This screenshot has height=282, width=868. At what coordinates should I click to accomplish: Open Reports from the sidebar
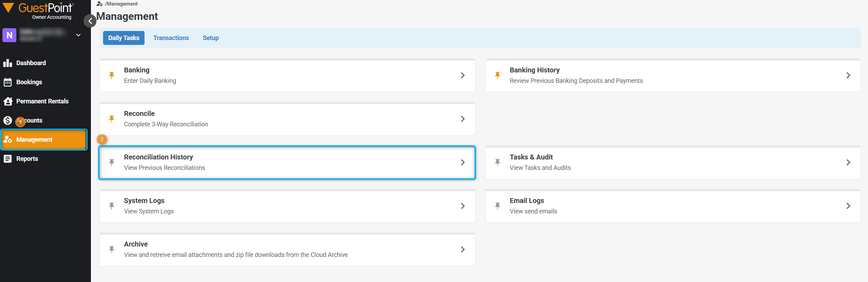click(27, 159)
